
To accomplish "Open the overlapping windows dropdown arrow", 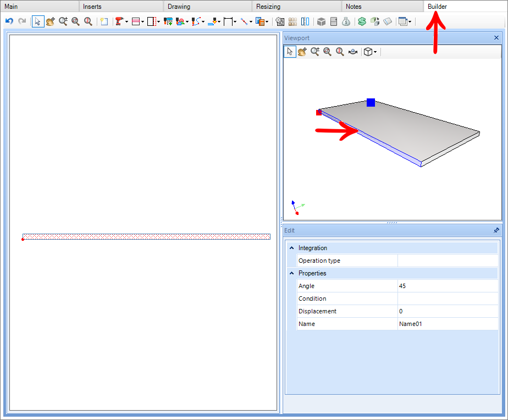I will point(410,21).
